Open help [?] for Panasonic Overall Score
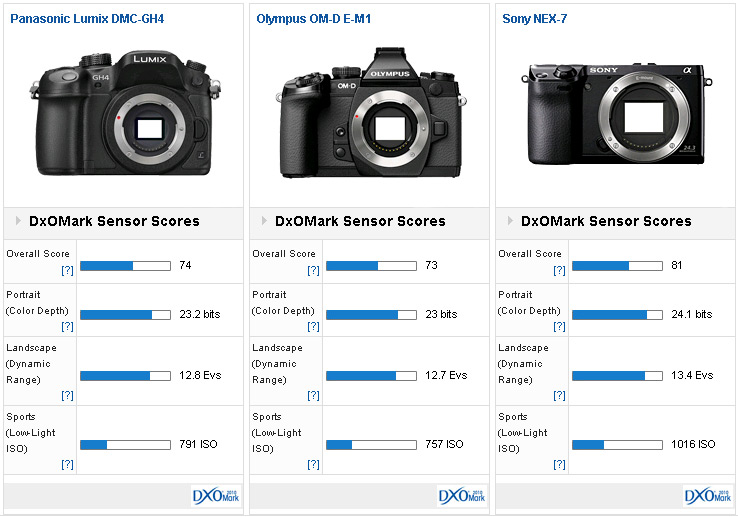Screen dimensions: 738x517 click(x=67, y=270)
